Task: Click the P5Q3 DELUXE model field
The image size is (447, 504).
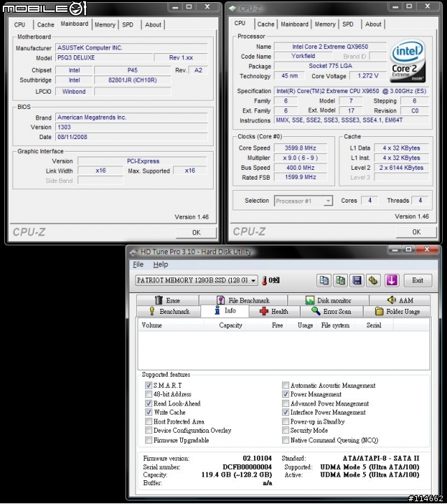Action: coord(104,58)
